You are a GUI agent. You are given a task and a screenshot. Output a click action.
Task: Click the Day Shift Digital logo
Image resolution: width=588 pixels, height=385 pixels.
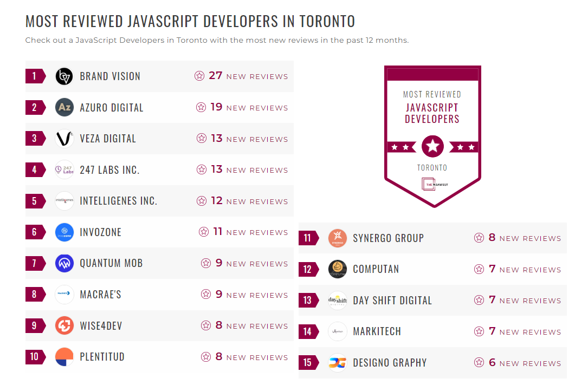[x=338, y=300]
